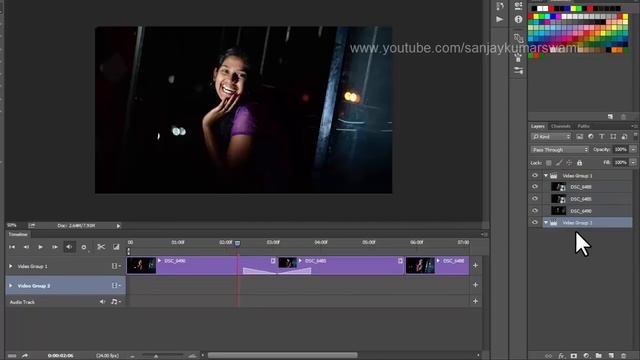Viewport: 640px width, 360px height.
Task: Click the render video arrow icon
Action: point(25,356)
